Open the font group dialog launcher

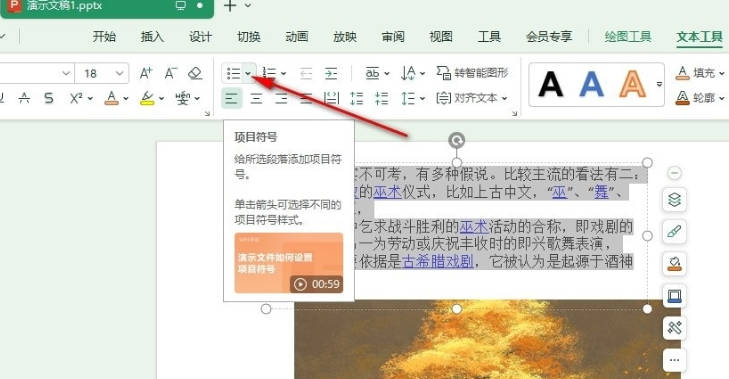coord(207,113)
